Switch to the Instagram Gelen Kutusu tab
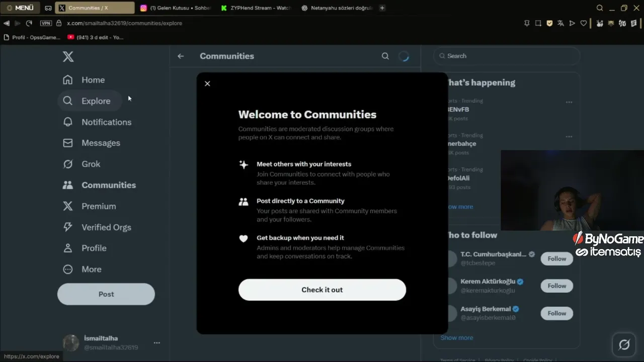 tap(175, 8)
